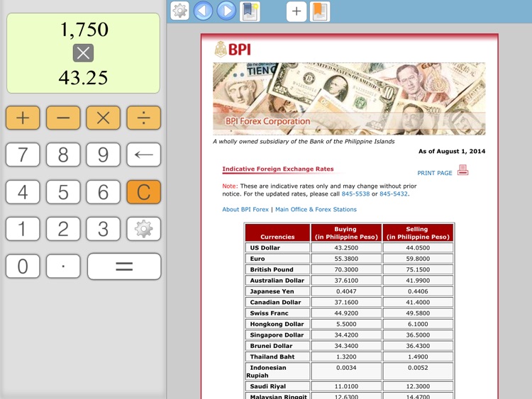Calculate result with equals key
Viewport: 532px width, 399px height.
pos(124,266)
